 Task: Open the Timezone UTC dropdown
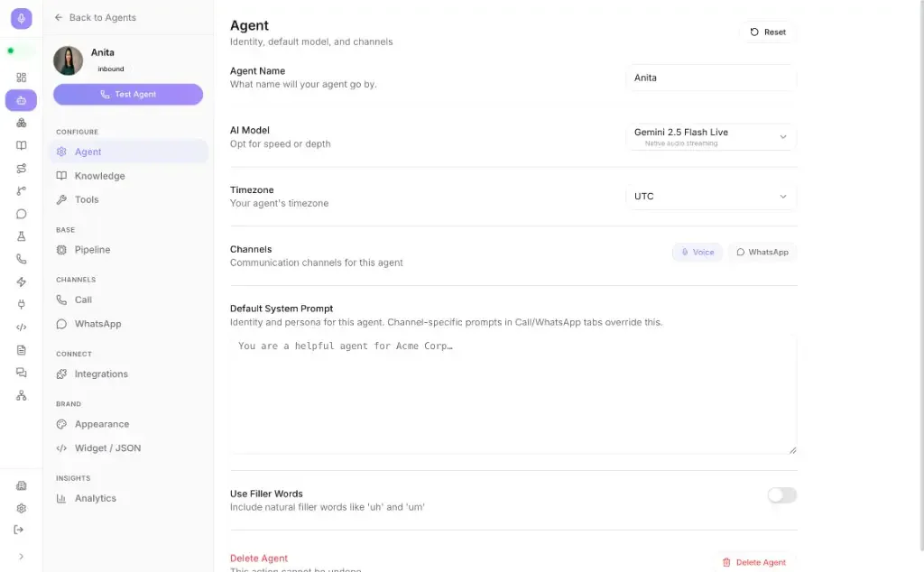(x=711, y=196)
